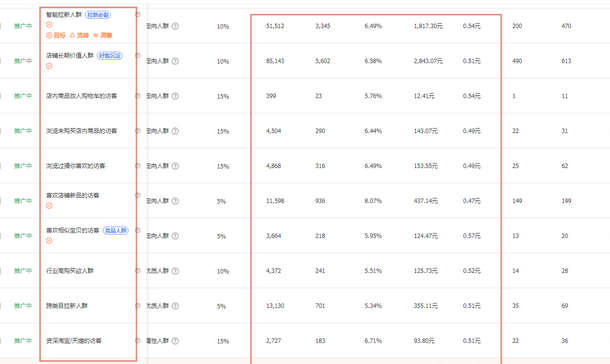Toggle orange arrow under 喜欢店铺新品的访客
The width and height of the screenshot is (610, 364).
49,206
